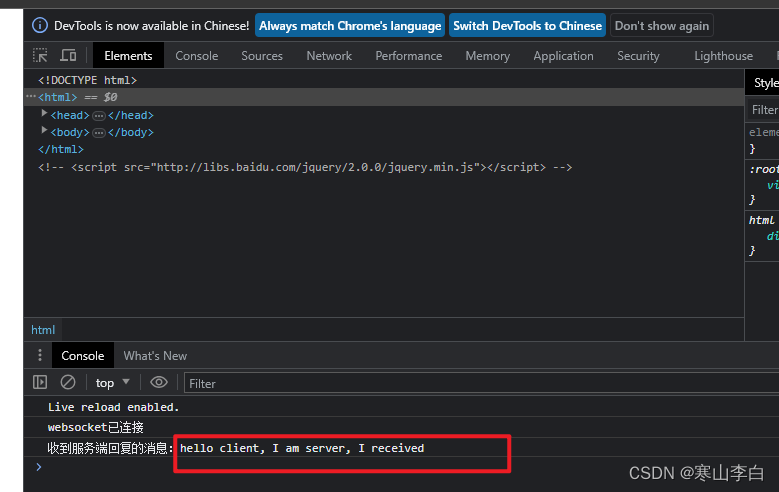Click the '收到服务端回复的消息:' label text
779x492 pixels.
coord(110,448)
